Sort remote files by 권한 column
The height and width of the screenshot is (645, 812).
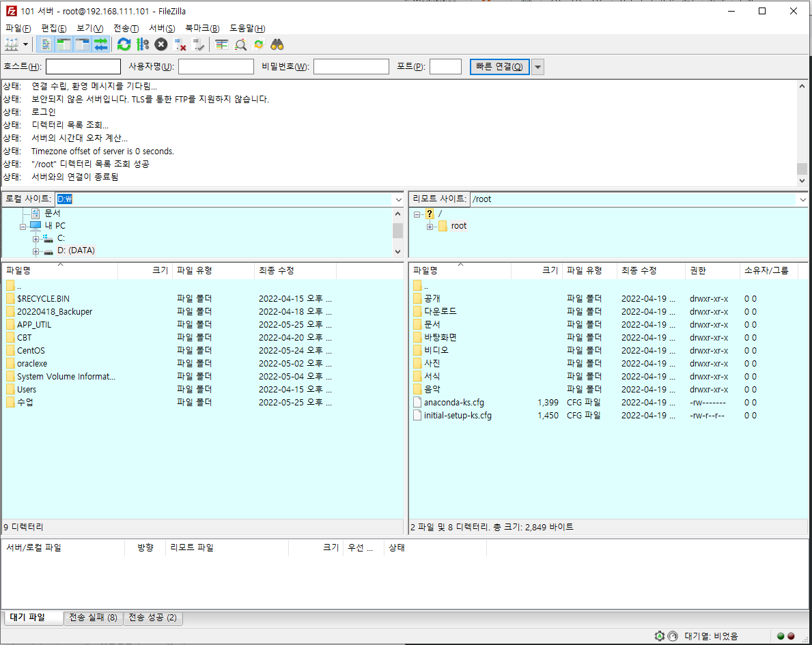click(712, 271)
